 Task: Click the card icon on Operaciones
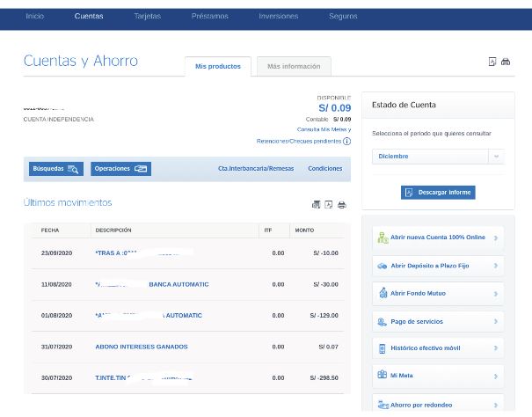coord(141,169)
